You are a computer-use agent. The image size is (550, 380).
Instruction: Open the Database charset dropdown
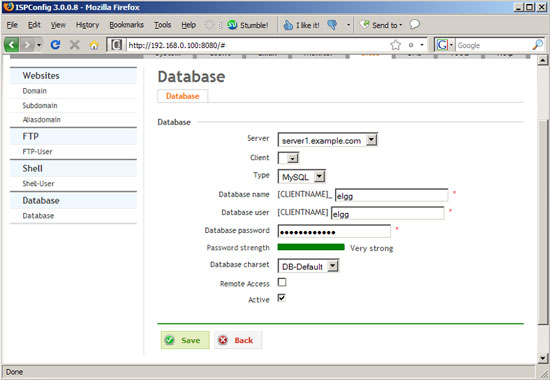coord(308,266)
